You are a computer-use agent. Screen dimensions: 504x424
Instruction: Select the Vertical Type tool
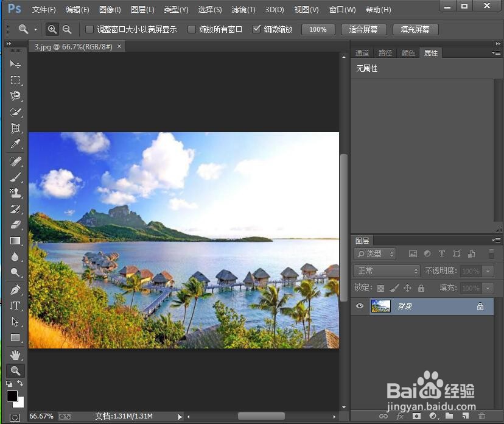[x=15, y=306]
